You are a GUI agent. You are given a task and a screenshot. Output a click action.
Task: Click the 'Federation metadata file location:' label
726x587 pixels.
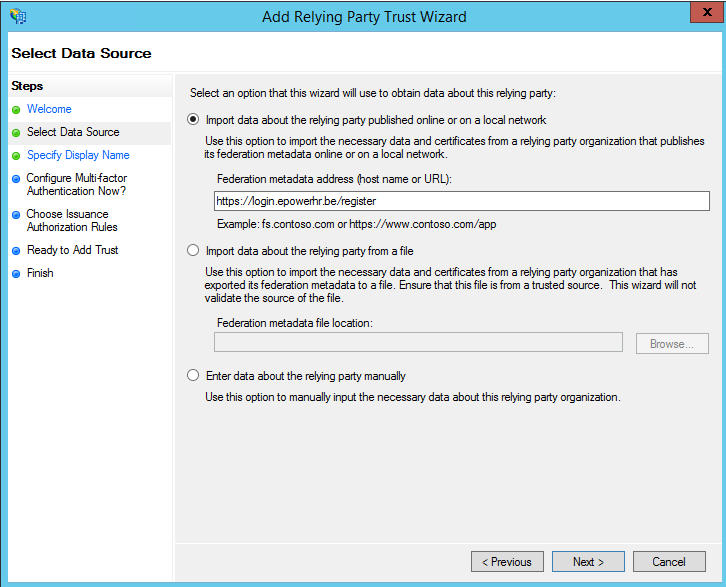click(x=295, y=323)
